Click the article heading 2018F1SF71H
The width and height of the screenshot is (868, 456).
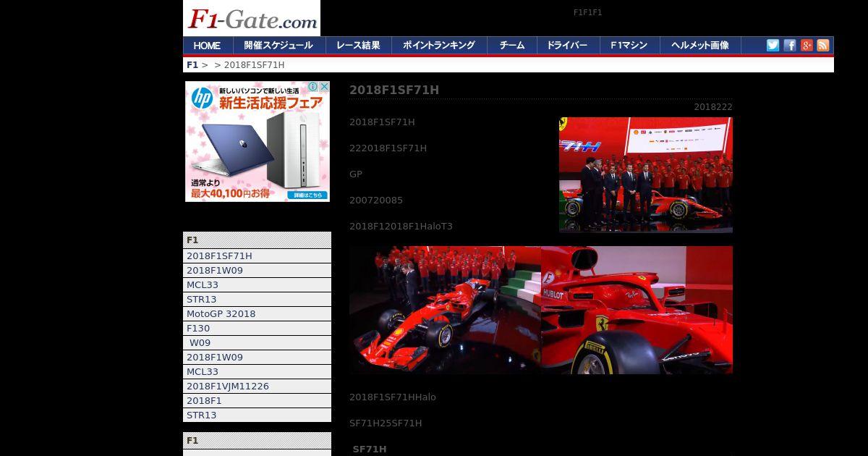(x=394, y=90)
